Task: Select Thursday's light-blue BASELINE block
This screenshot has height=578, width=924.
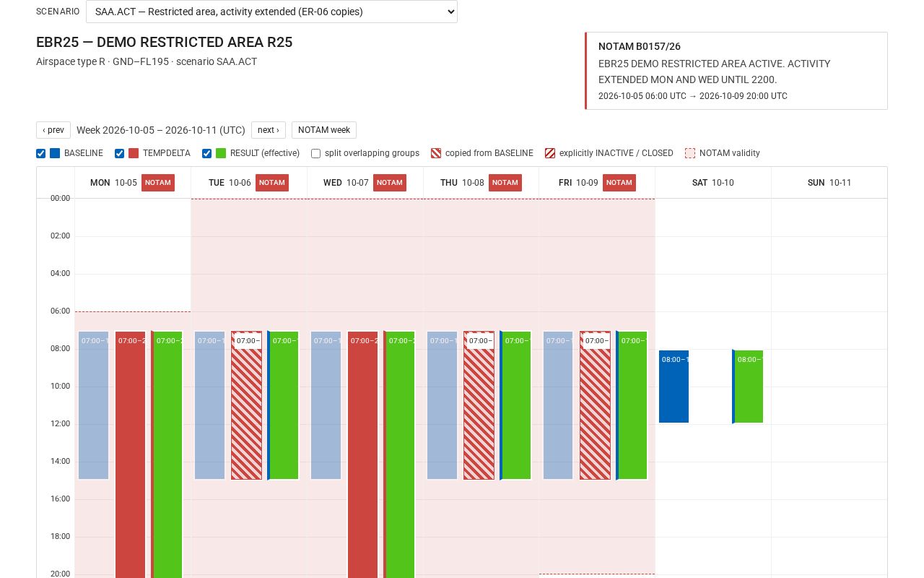Action: 443,405
